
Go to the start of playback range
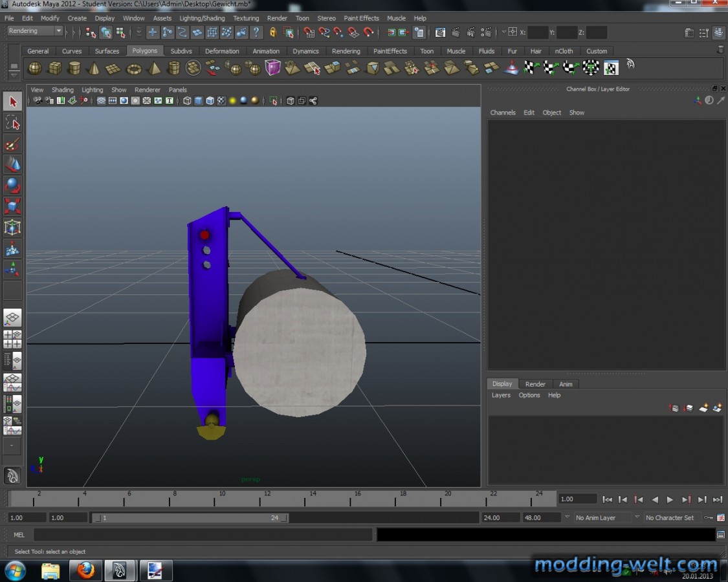[607, 499]
